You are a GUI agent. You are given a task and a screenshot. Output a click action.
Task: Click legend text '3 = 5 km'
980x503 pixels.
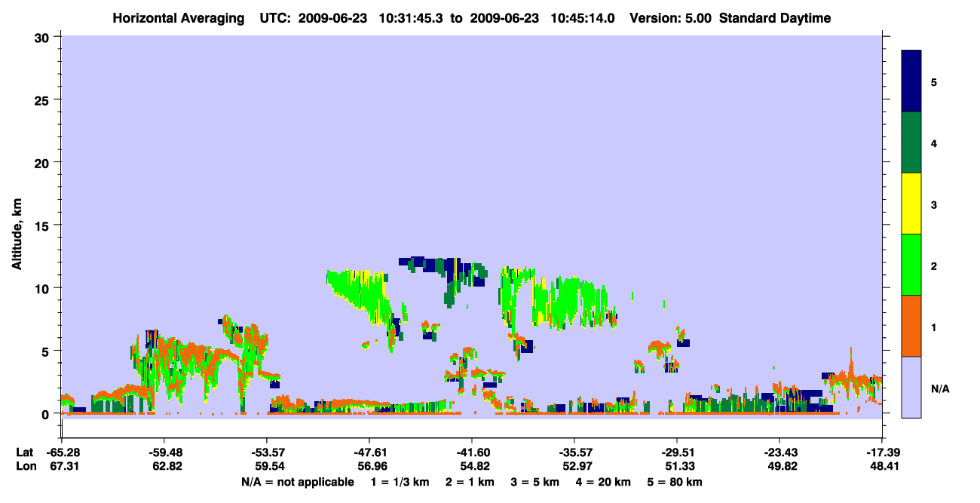(536, 482)
